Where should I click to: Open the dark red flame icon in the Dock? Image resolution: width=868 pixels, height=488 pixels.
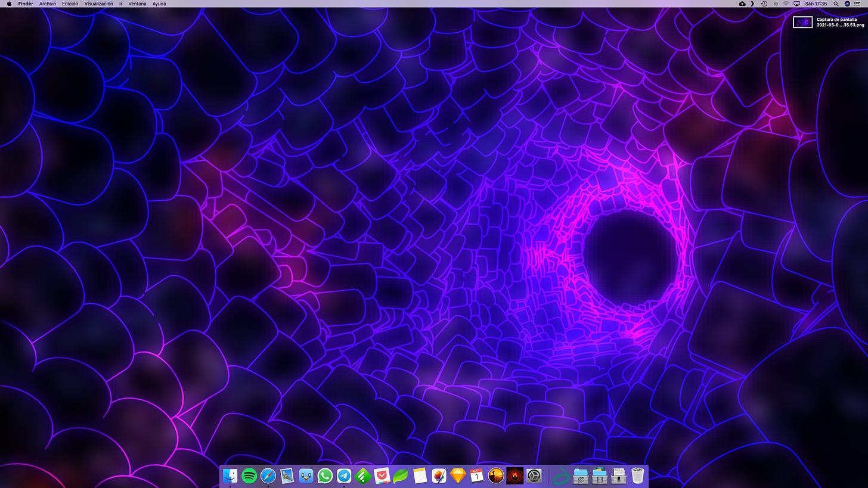point(514,475)
